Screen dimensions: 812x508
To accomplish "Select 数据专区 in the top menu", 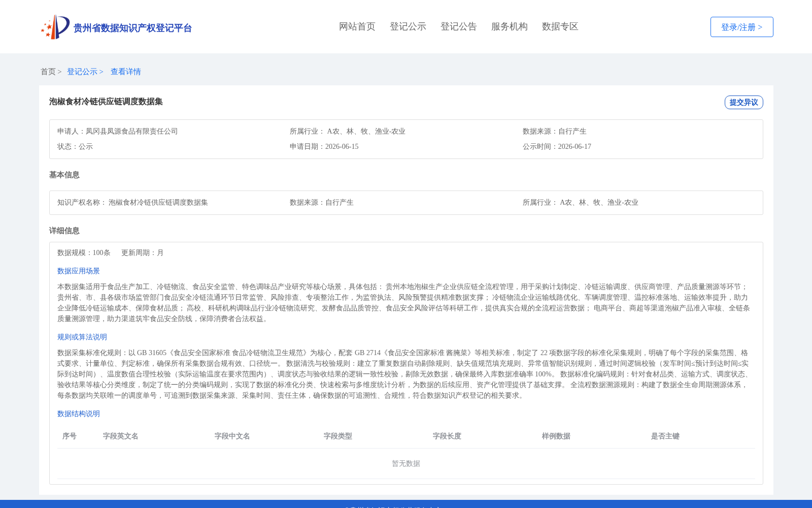I will pyautogui.click(x=560, y=26).
